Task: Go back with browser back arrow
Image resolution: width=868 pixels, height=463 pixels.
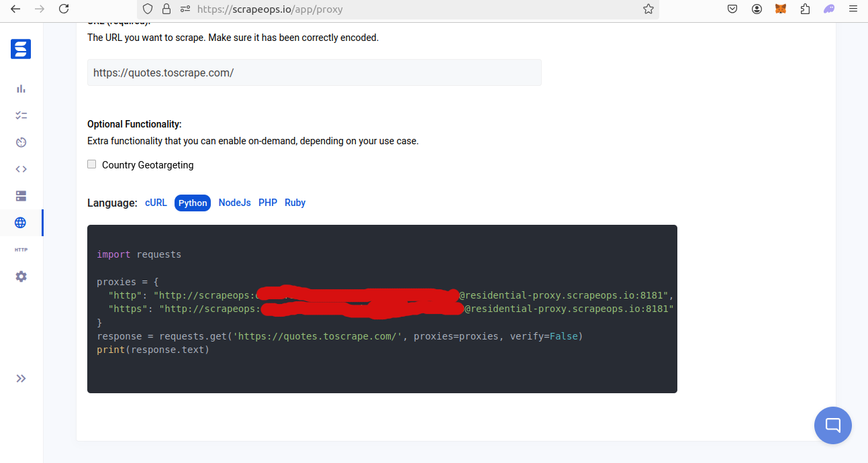Action: pos(15,9)
